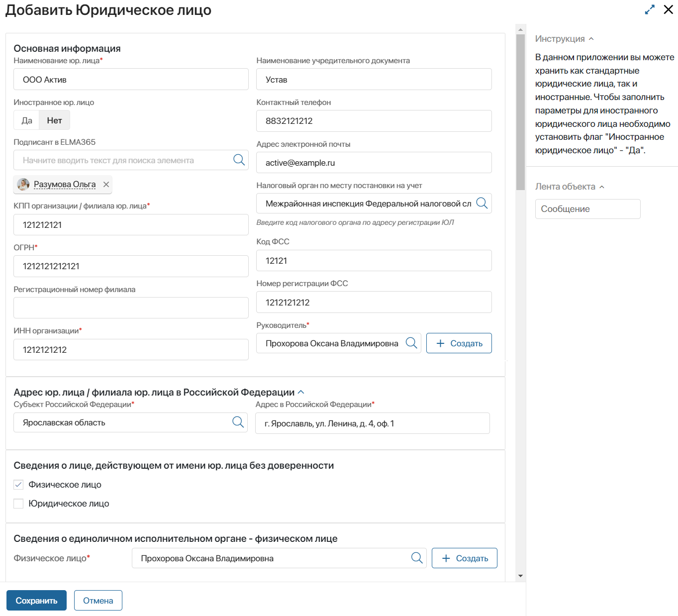Click search icon in Руководитель field

click(x=411, y=343)
